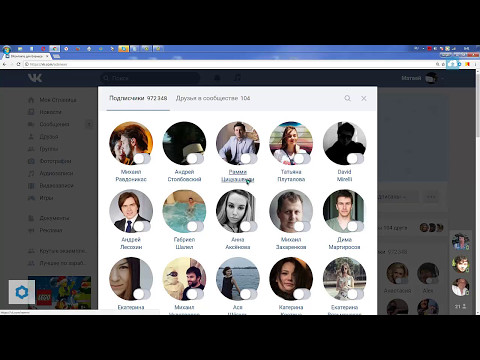
Task: Reload the page with browser refresh icon
Action: 19,64
